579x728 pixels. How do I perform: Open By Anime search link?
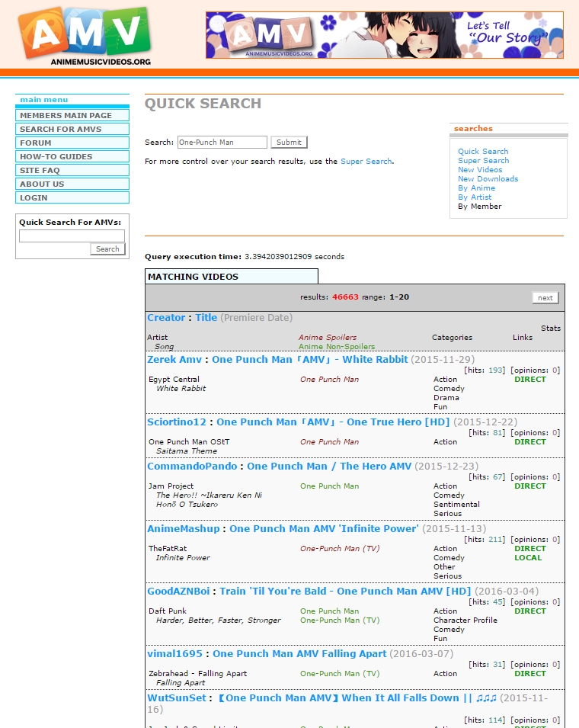(476, 188)
